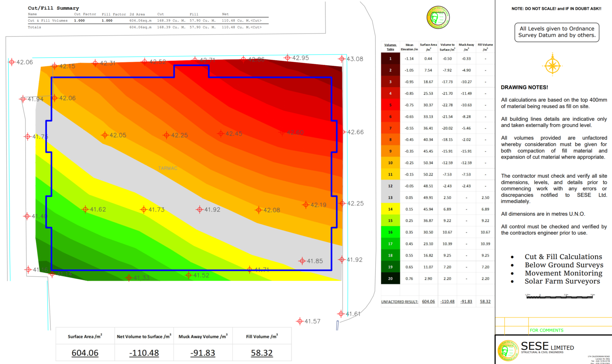Click the 42.66 level marker on the right boundary
The image size is (612, 364).
tap(343, 132)
